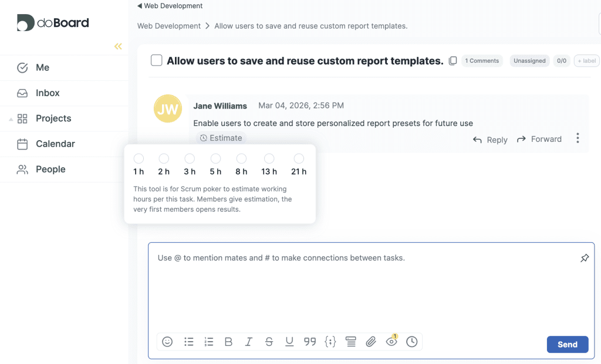The height and width of the screenshot is (364, 601).
Task: Pin the comment input field
Action: (x=584, y=258)
